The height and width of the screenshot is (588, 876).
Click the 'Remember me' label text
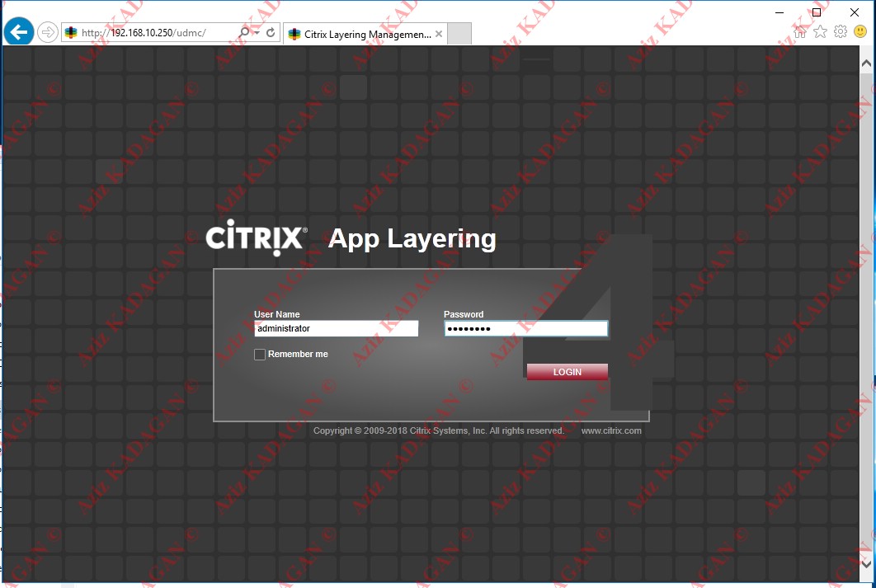click(x=298, y=354)
